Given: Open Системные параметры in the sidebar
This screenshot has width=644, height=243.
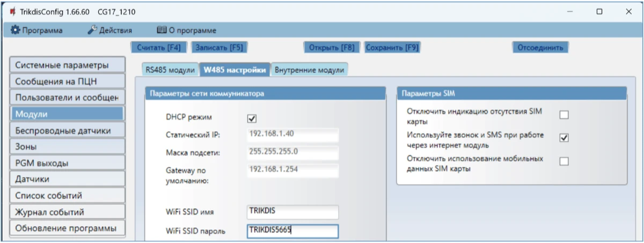Looking at the screenshot, I should pyautogui.click(x=67, y=65).
